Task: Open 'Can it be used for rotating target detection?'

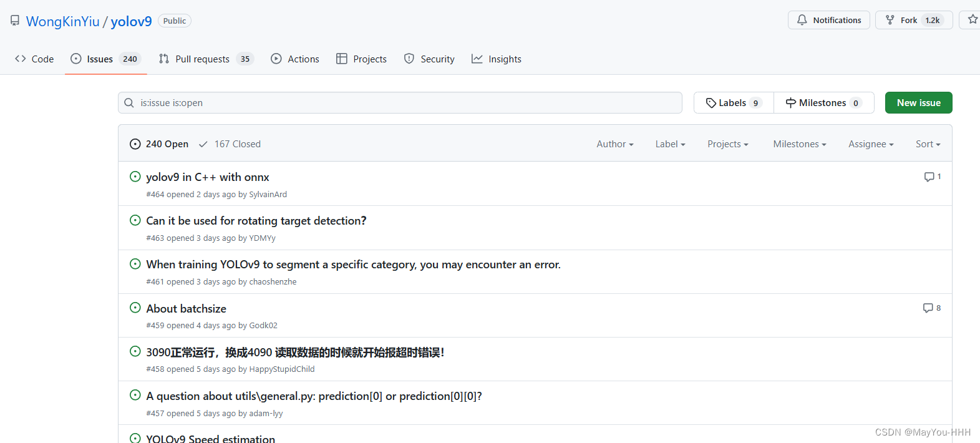Action: pos(256,221)
